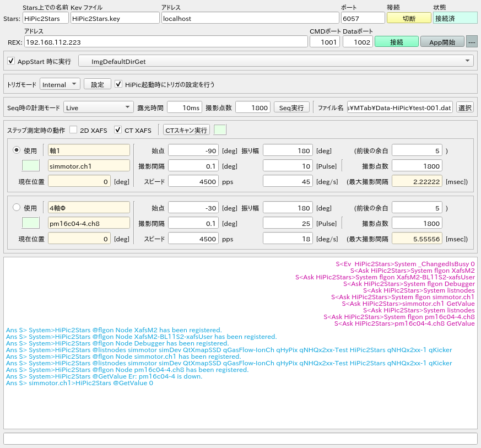Open the Live measurement mode dropdown
Screen dimensions: 481x448
coord(98,107)
